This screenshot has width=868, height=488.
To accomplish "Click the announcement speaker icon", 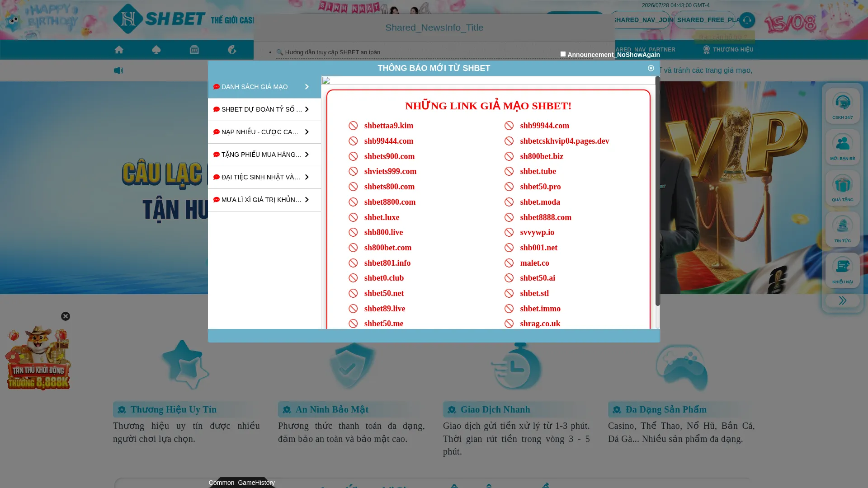I will tap(118, 70).
